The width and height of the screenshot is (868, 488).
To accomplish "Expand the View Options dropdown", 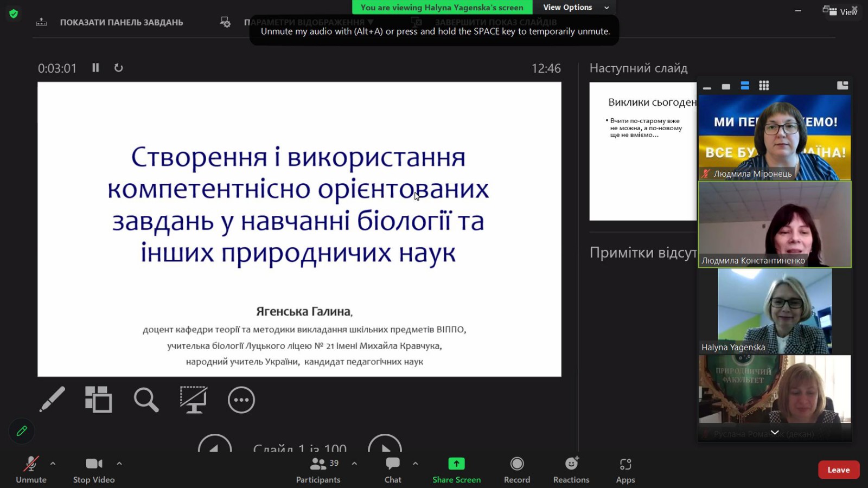I will coord(575,7).
